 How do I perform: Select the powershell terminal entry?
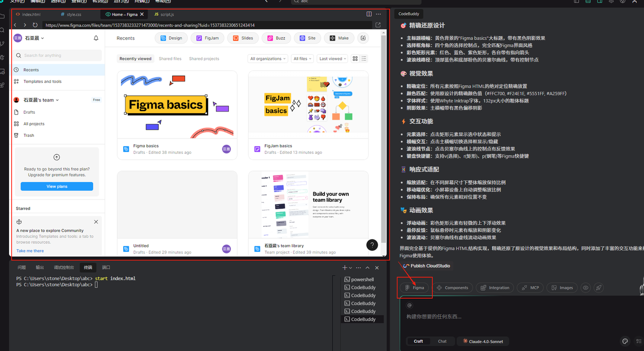pos(362,280)
